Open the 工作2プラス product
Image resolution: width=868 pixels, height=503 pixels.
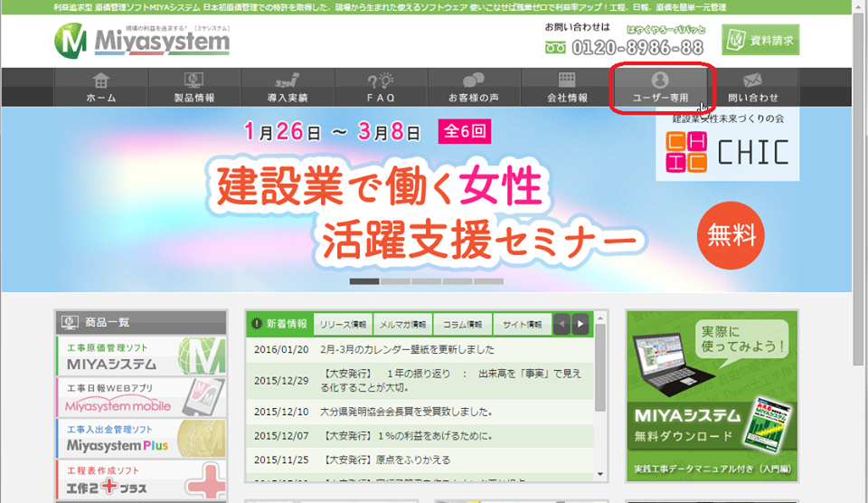142,479
